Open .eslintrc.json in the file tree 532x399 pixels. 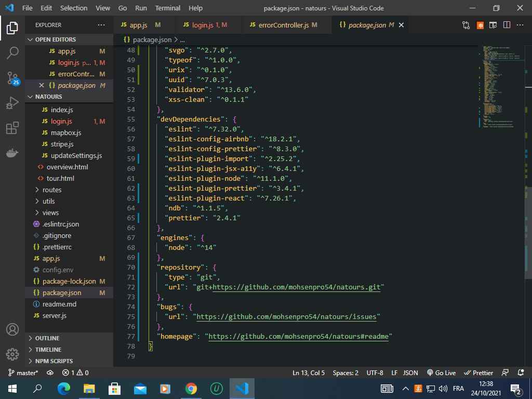69,224
